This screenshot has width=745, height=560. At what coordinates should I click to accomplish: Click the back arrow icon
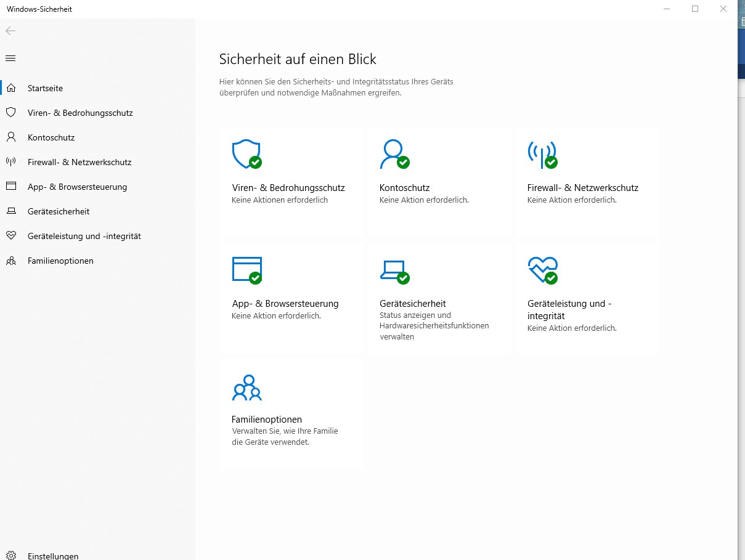click(x=10, y=31)
